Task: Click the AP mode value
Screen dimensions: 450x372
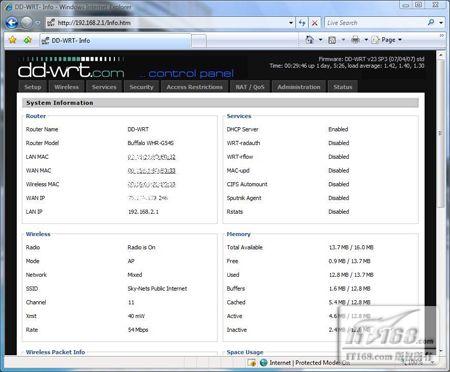Action: tap(131, 261)
